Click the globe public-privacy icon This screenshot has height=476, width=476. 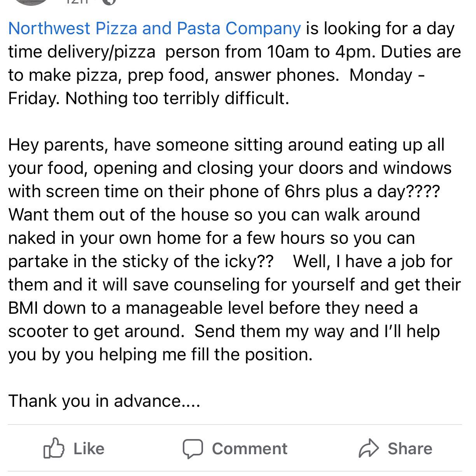coord(110,2)
